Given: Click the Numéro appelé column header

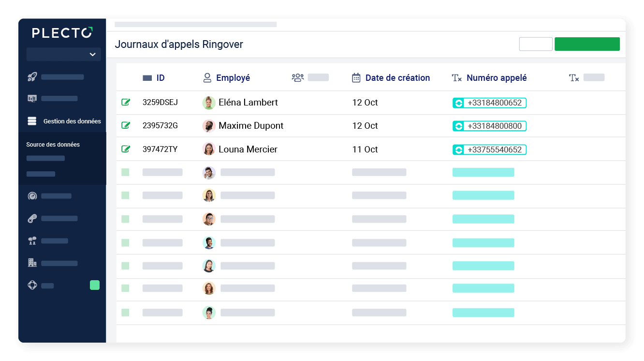Looking at the screenshot, I should (496, 78).
